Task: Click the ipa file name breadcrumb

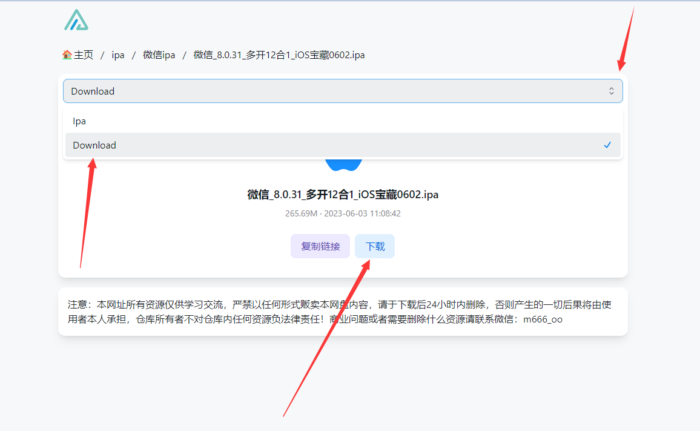Action: (279, 55)
